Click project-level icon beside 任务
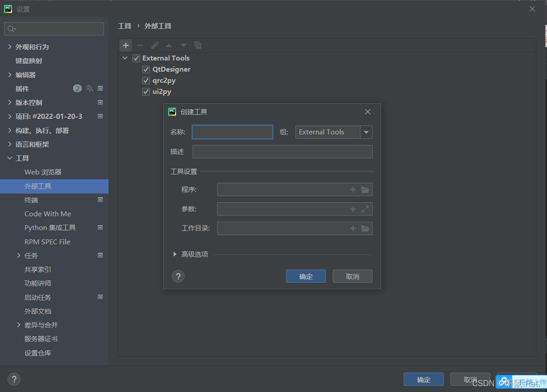The width and height of the screenshot is (547, 392). 101,255
